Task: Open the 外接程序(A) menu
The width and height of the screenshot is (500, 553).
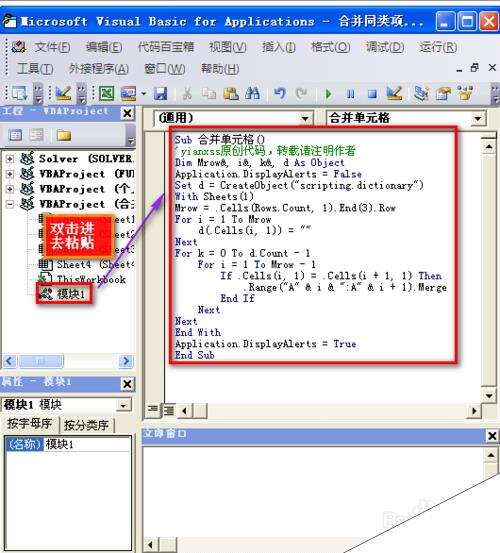Action: point(99,69)
